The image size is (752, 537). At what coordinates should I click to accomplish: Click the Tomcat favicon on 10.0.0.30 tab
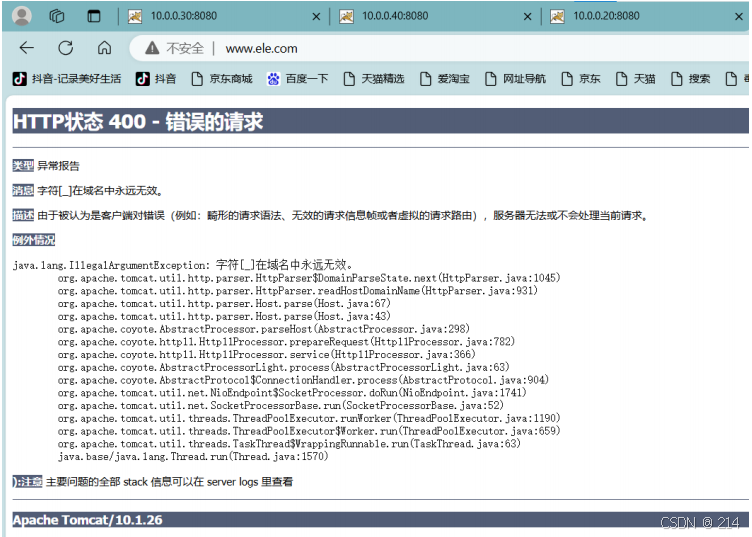click(x=135, y=16)
